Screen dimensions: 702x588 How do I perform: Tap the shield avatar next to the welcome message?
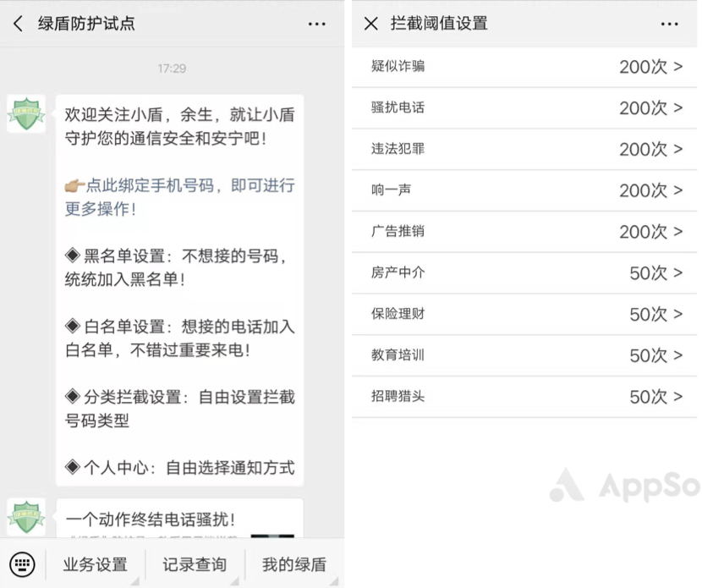pos(25,114)
